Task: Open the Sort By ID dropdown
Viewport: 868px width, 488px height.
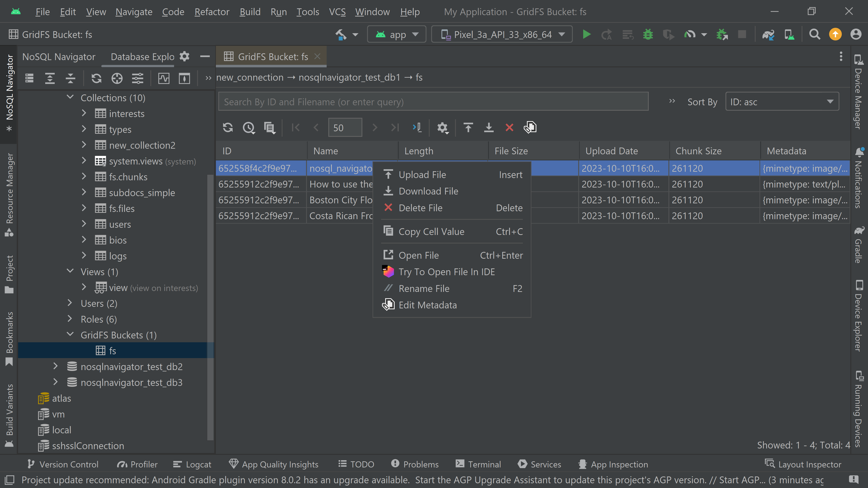Action: click(782, 102)
